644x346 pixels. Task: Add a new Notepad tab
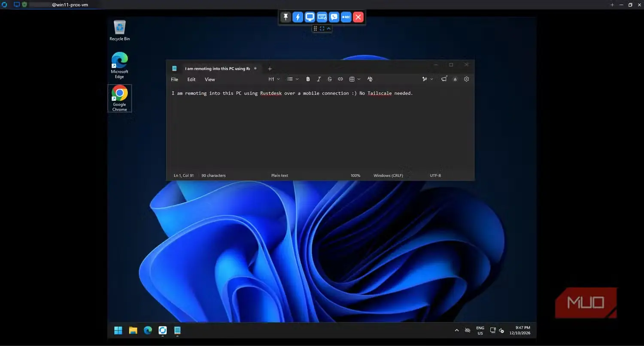270,69
